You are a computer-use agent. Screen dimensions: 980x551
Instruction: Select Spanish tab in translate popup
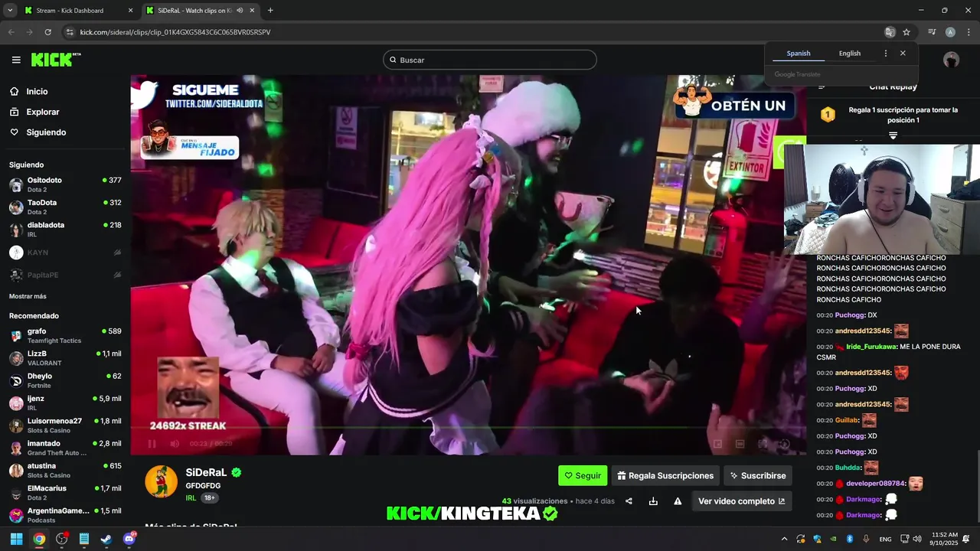point(799,54)
